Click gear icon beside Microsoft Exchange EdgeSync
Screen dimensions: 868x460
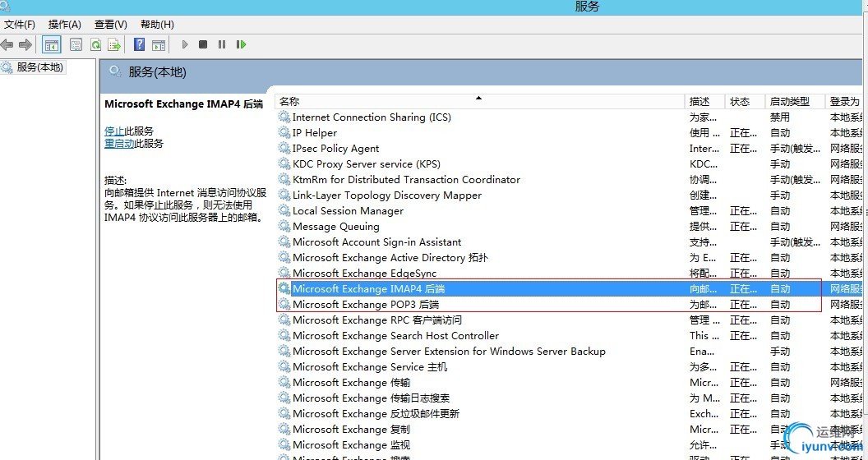284,273
